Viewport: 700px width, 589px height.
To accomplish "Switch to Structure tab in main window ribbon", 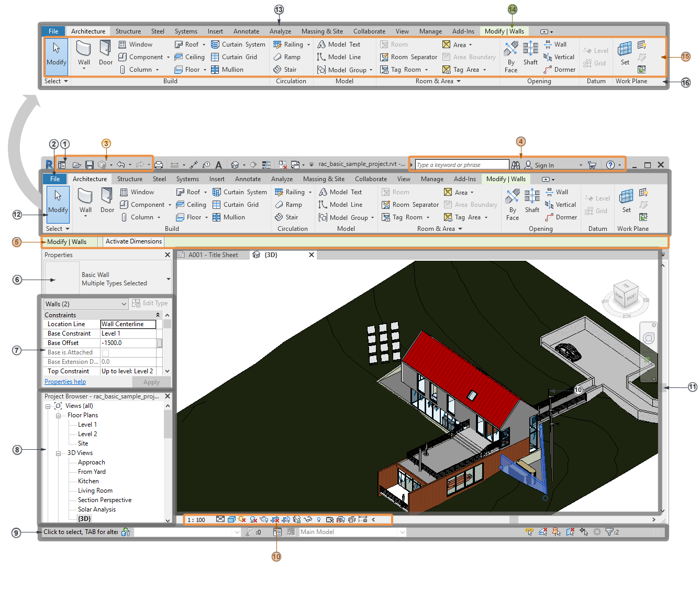I will point(130,179).
